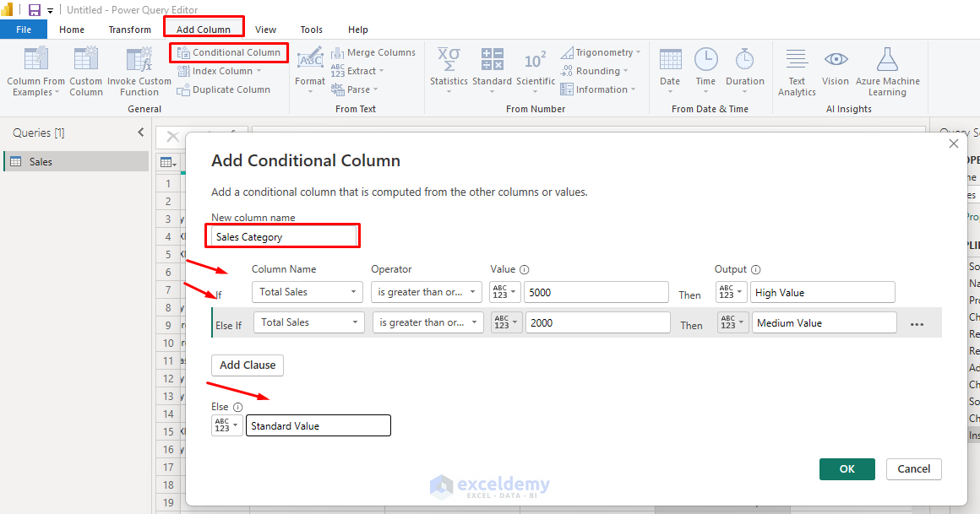The height and width of the screenshot is (514, 980).
Task: Open the Date column menu
Action: [x=670, y=71]
